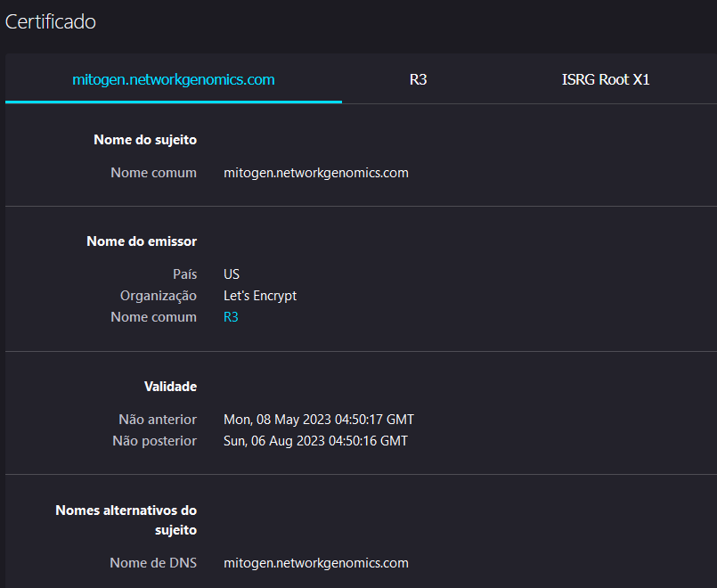Open the ISRG Root X1 tab

(606, 79)
